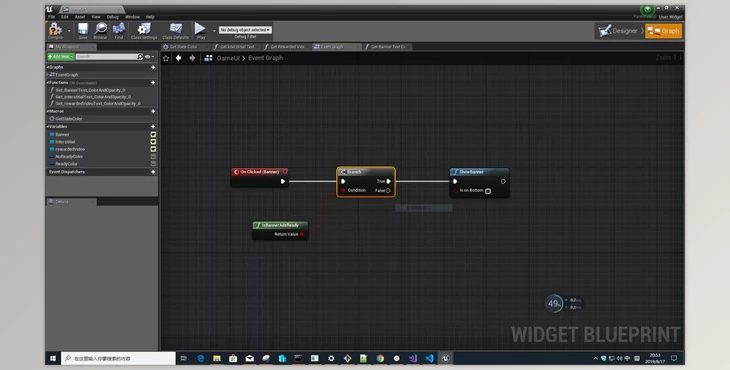Open the Edit menu

click(x=65, y=17)
